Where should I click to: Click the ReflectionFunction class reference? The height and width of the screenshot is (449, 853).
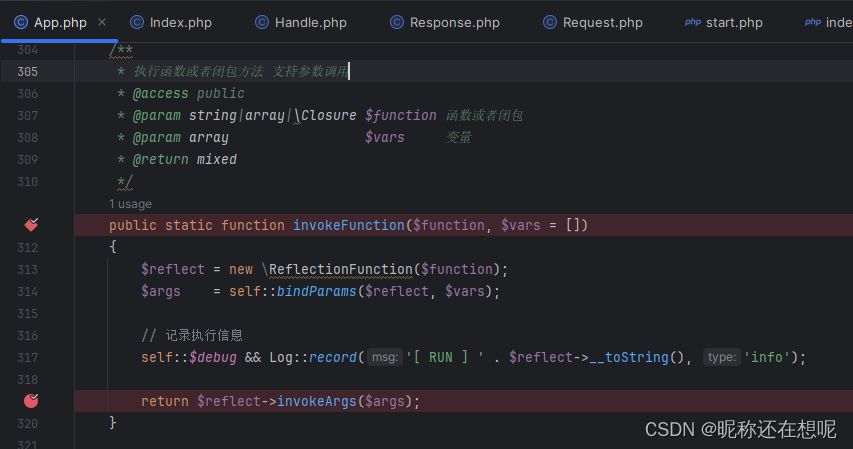tap(341, 269)
